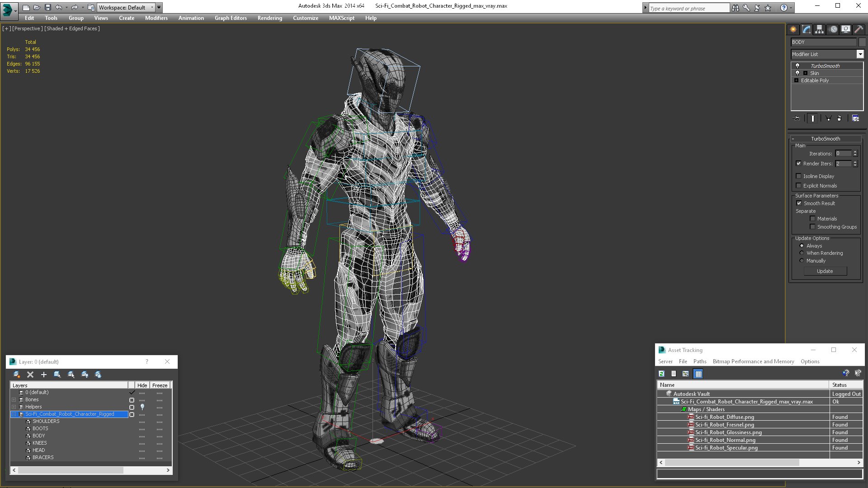Image resolution: width=868 pixels, height=488 pixels.
Task: Collapse the Sci-Fi_Combat_Robot_Character_Rigged layer
Action: (x=14, y=414)
